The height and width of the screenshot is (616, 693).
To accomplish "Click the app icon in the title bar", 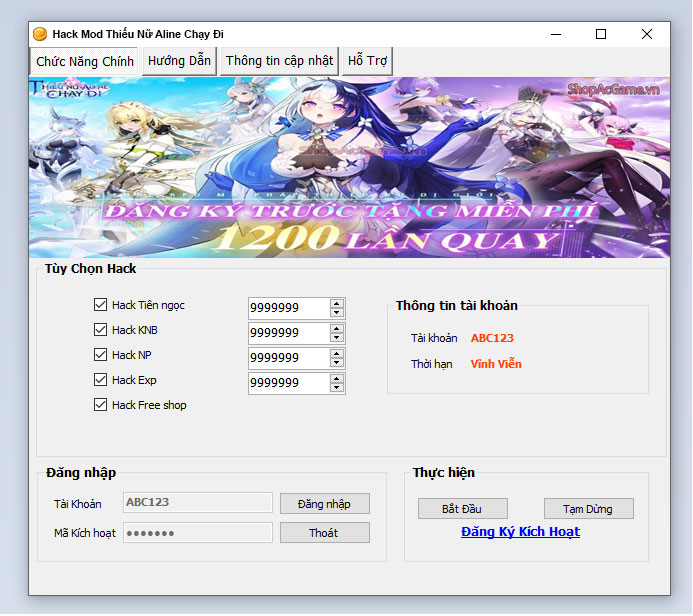I will [40, 34].
